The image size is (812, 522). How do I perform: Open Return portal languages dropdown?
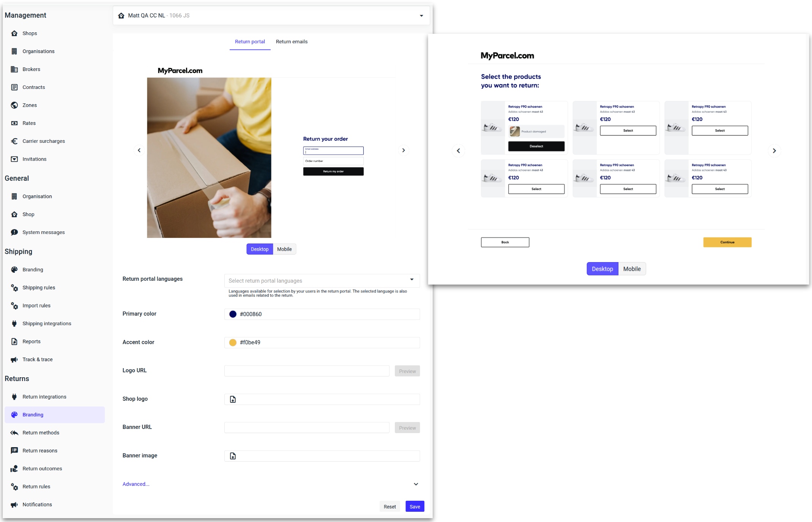coord(322,281)
